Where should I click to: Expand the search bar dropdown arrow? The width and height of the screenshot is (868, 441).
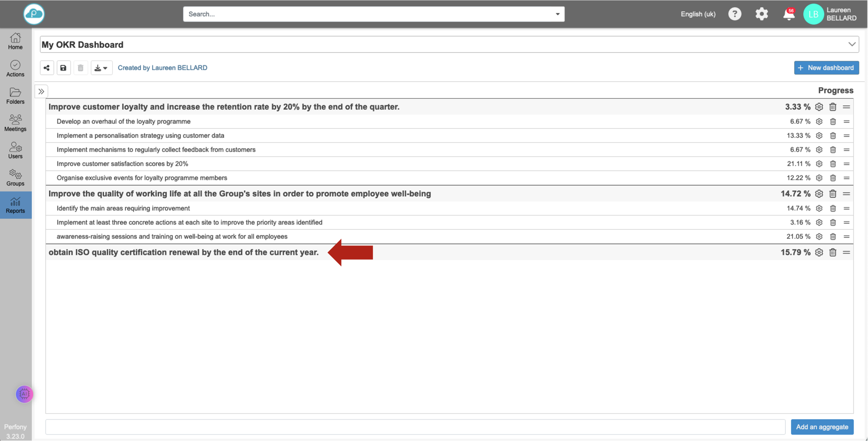click(x=557, y=14)
